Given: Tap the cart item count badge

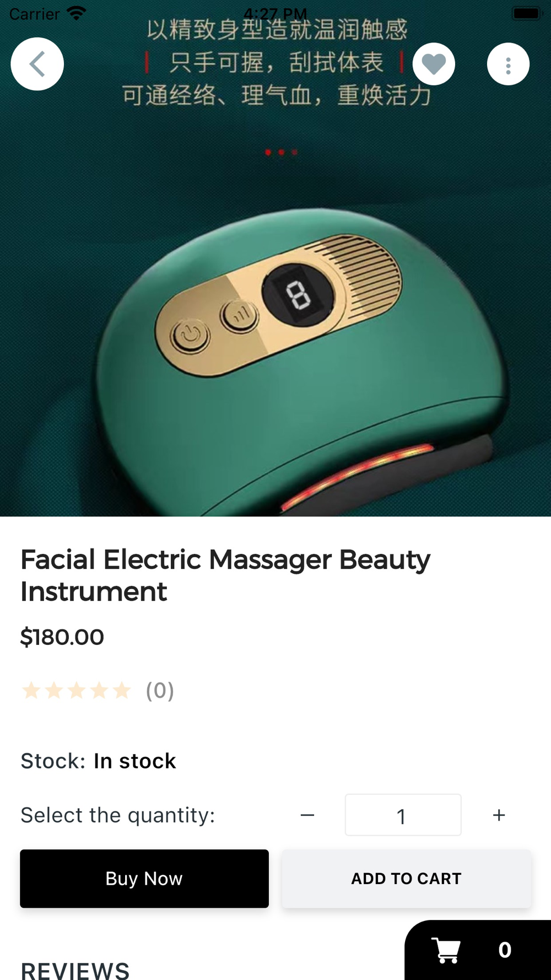Looking at the screenshot, I should pos(505,950).
